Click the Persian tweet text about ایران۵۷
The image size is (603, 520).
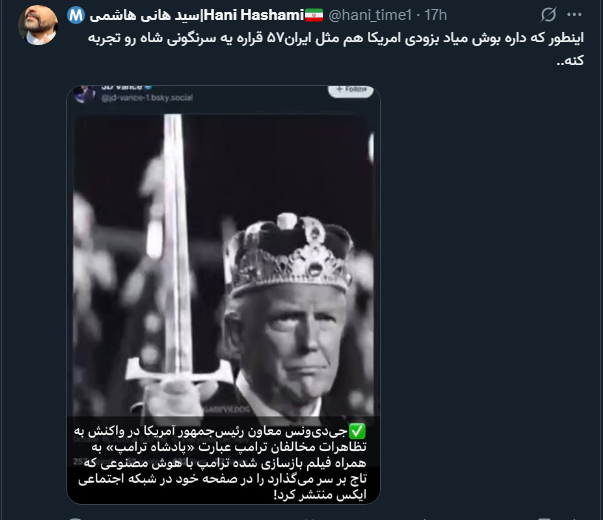(336, 49)
